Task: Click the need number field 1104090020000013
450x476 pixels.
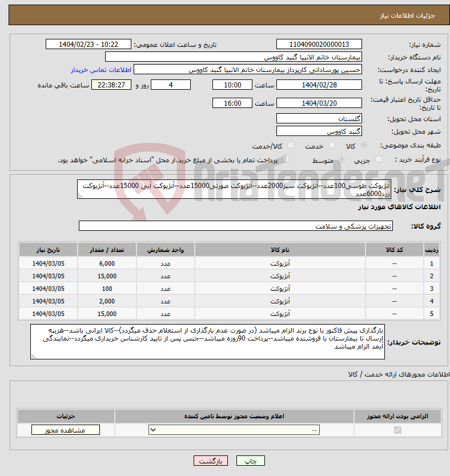Action: point(319,45)
